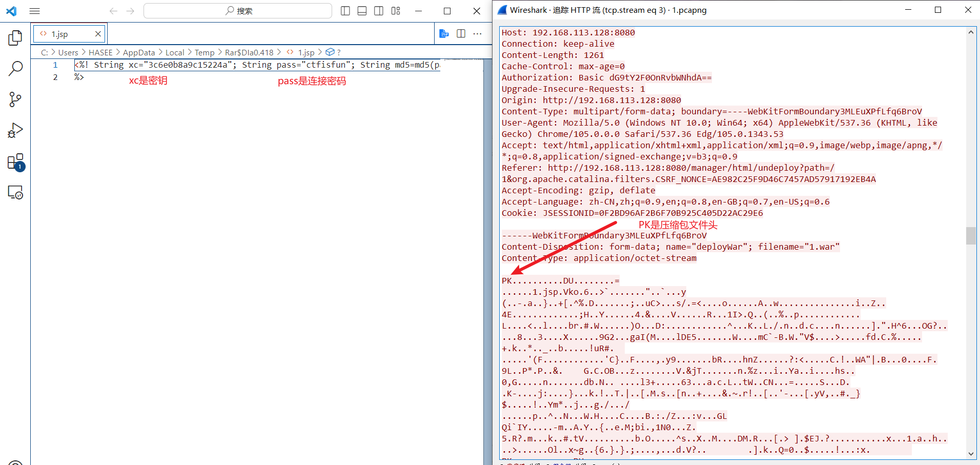The image size is (980, 465).
Task: Click the AppData breadcrumb segment
Action: pos(139,52)
